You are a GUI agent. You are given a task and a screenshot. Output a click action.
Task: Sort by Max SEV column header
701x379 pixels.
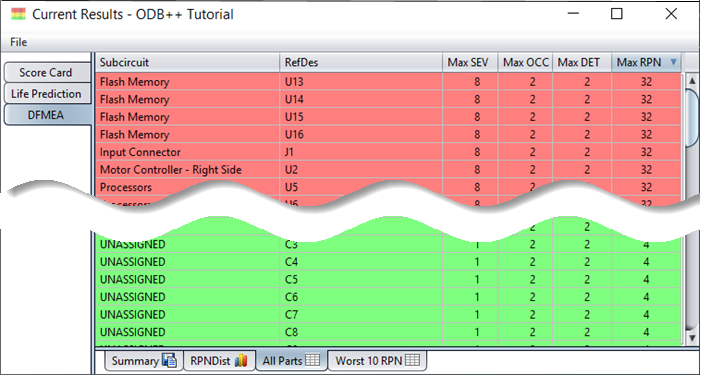tap(470, 62)
